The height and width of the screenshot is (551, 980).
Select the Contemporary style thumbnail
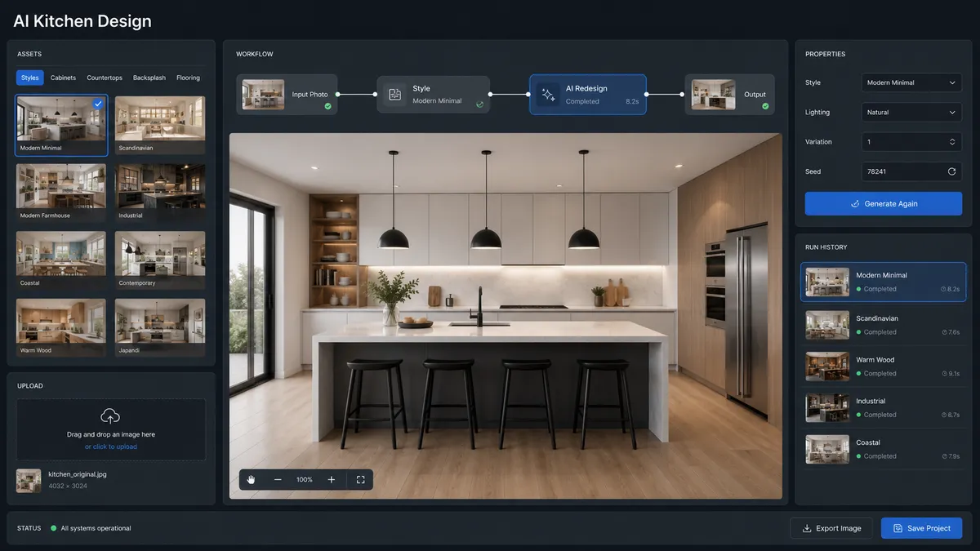coord(160,260)
